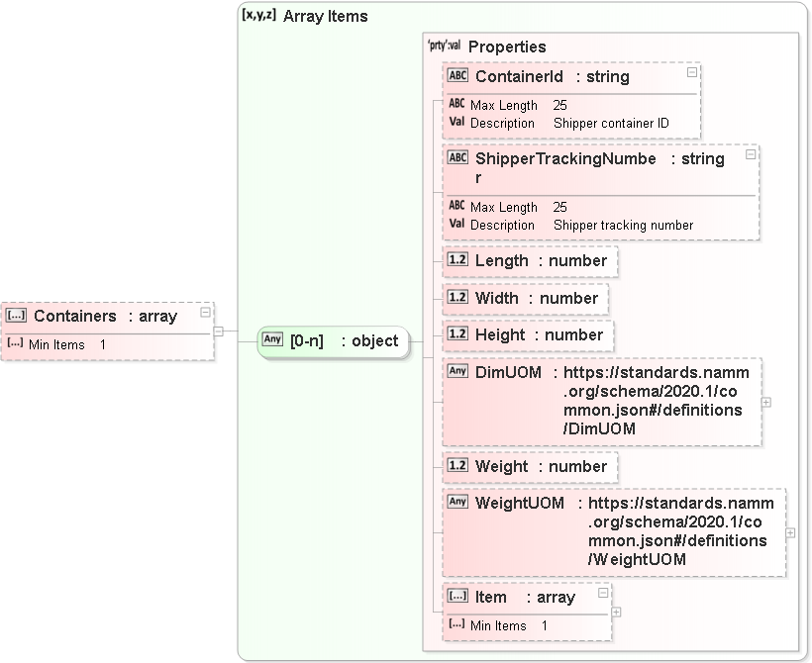Screen dimensions: 812x663
Task: Click Min Items value under Item
Action: coord(545,625)
